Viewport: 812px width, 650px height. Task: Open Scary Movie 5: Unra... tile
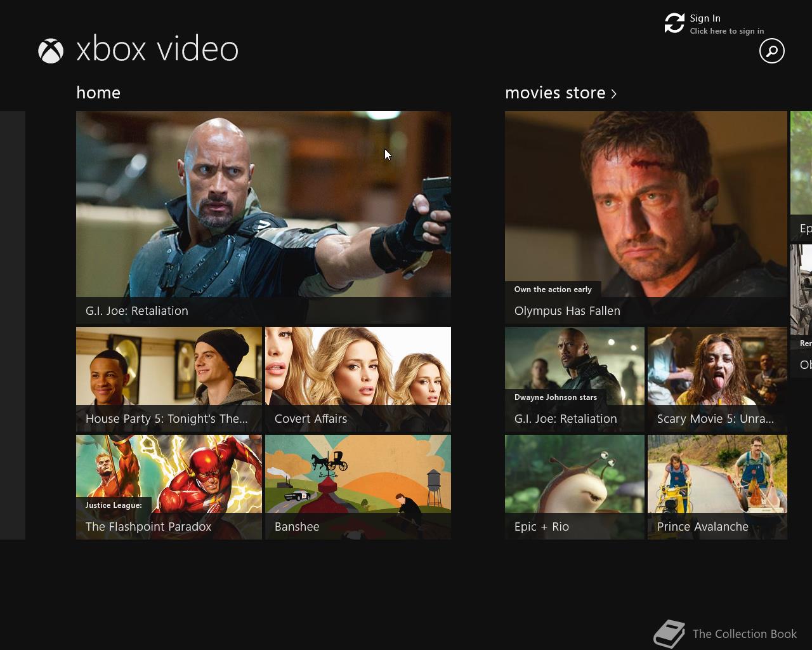[x=717, y=379]
